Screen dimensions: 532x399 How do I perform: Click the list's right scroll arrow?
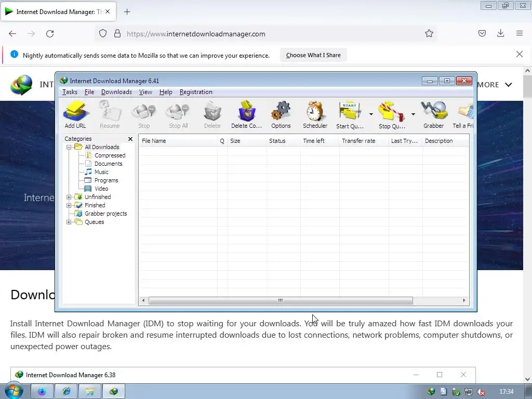(464, 301)
